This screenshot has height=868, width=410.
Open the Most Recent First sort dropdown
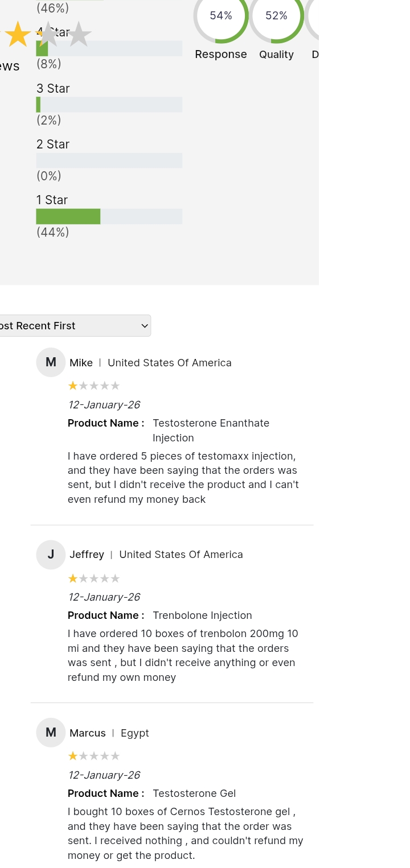point(75,325)
